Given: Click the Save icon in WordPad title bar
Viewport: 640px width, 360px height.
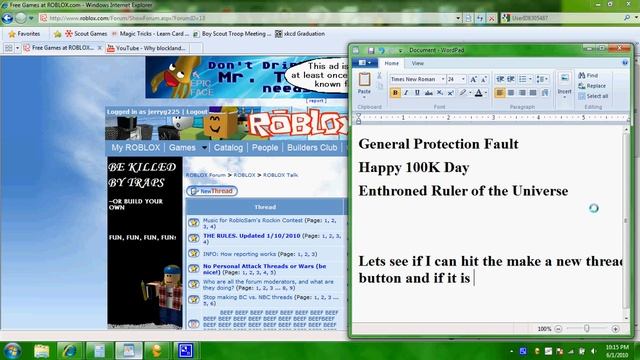Looking at the screenshot, I should coord(371,50).
